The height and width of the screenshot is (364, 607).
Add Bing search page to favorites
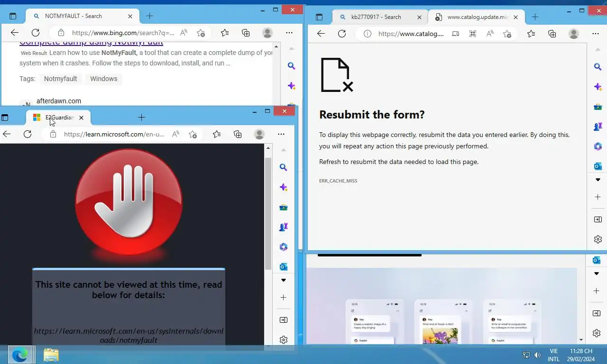201,33
